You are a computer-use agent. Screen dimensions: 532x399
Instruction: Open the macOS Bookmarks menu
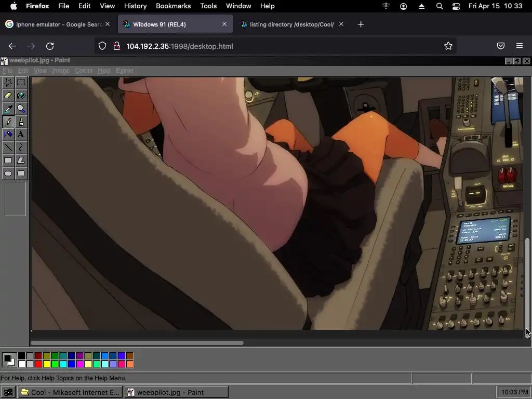coord(173,6)
